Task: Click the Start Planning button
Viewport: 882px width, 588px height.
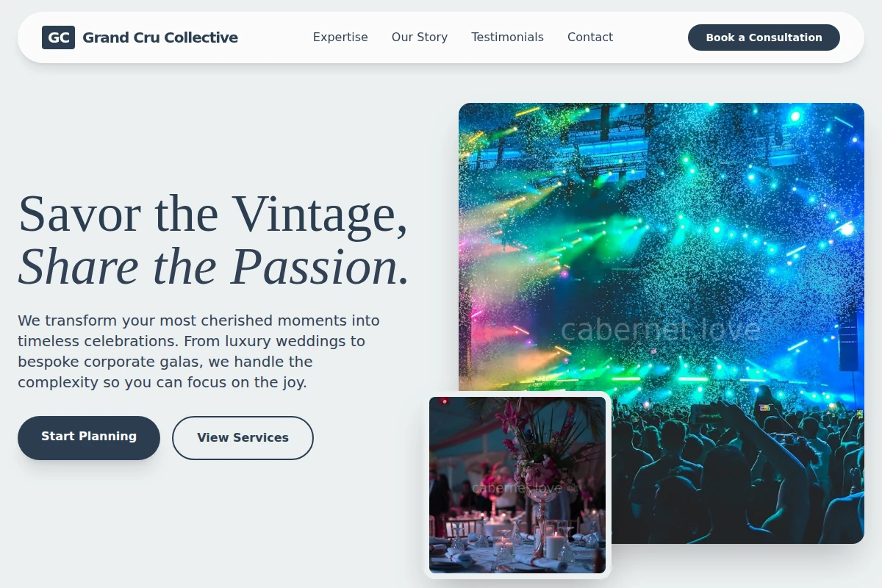Action: pyautogui.click(x=89, y=438)
